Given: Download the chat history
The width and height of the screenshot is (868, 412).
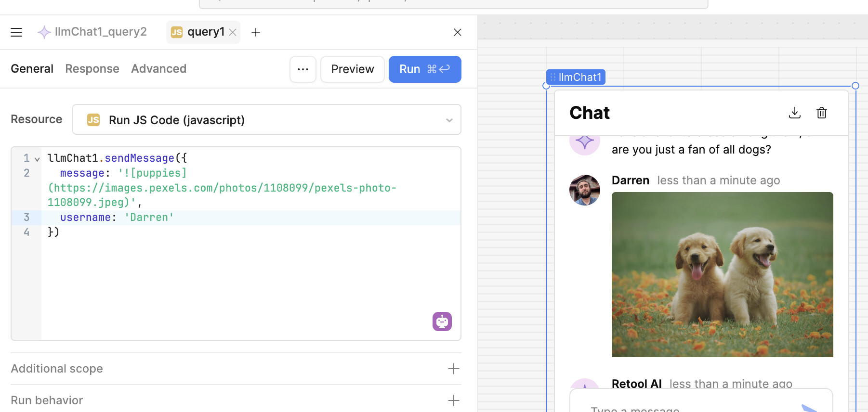Looking at the screenshot, I should point(795,113).
